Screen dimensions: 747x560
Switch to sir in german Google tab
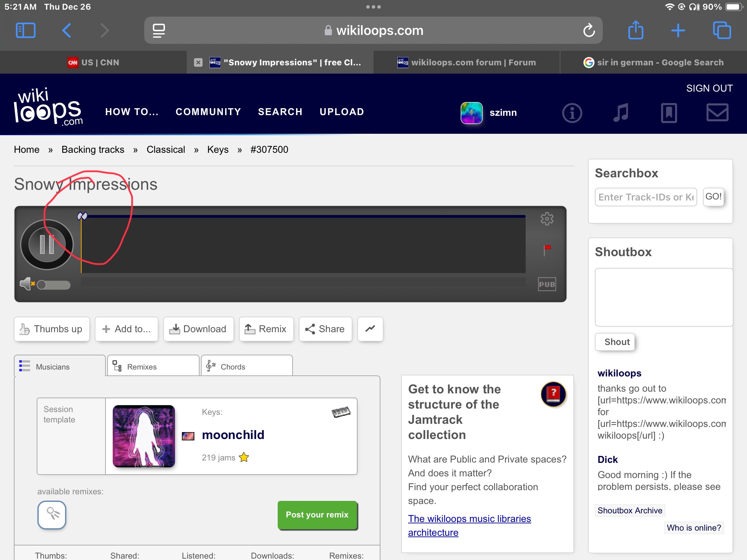[653, 63]
